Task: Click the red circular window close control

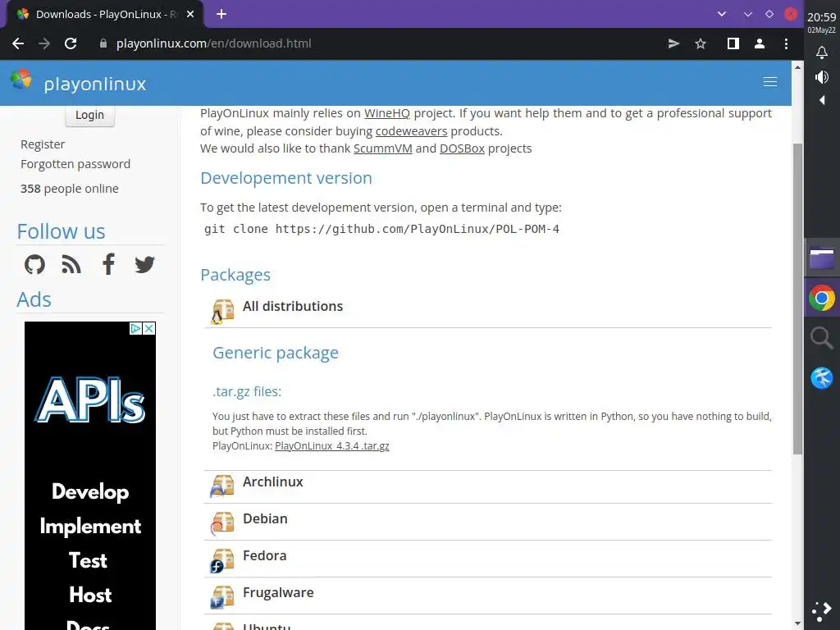Action: (x=790, y=14)
